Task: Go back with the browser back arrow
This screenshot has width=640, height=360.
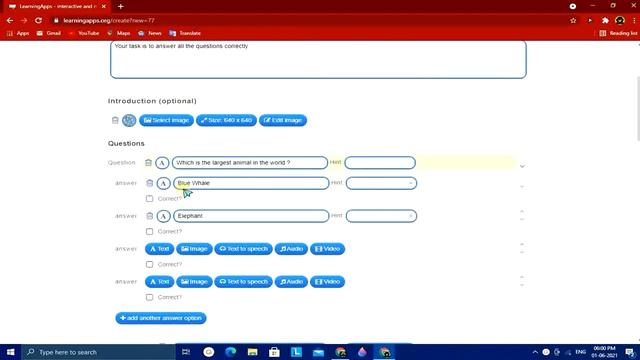Action: click(10, 20)
